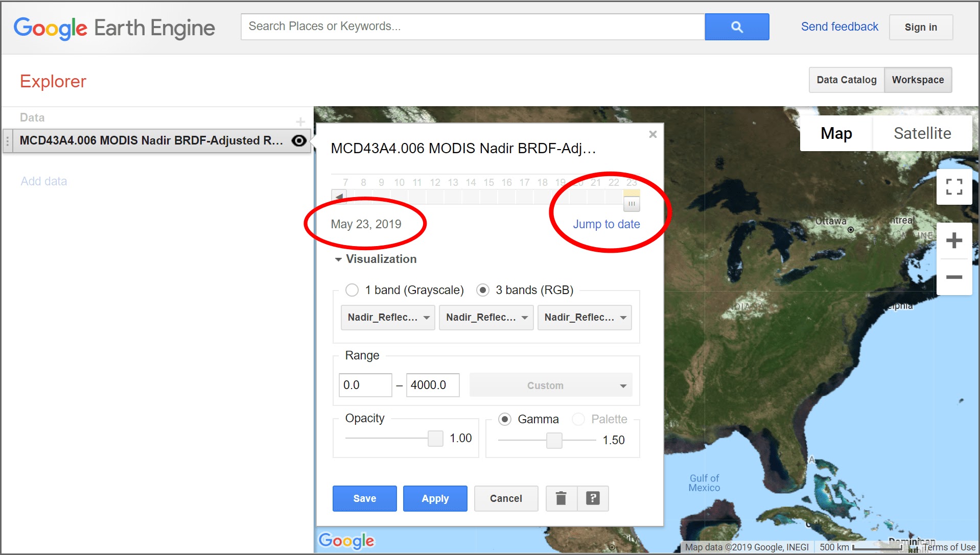Click day 10 on timeline
Image resolution: width=980 pixels, height=555 pixels.
point(399,182)
